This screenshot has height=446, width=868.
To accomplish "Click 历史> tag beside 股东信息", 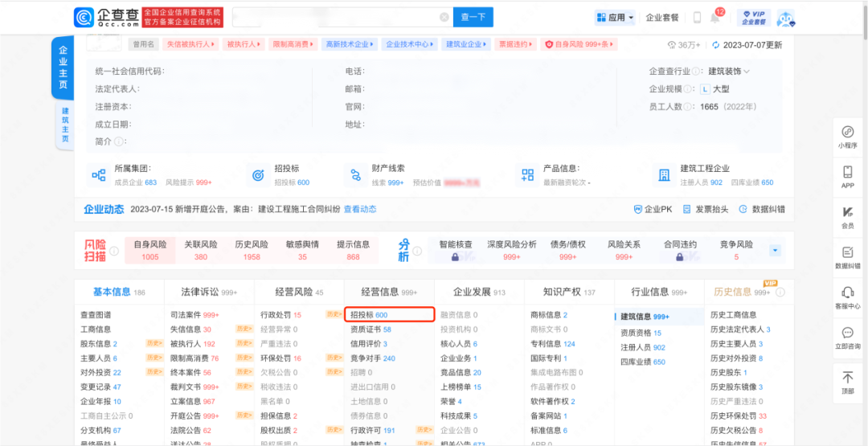I will [x=154, y=343].
